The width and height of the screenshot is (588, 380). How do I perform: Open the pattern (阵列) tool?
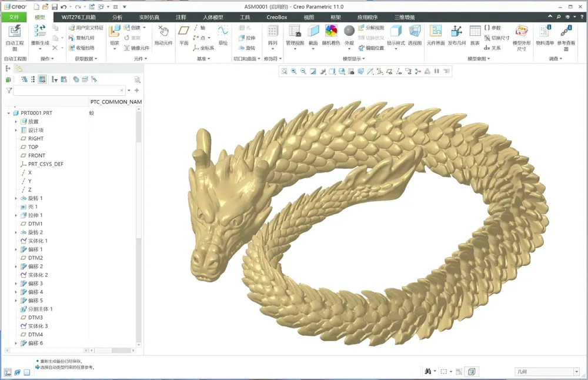273,36
